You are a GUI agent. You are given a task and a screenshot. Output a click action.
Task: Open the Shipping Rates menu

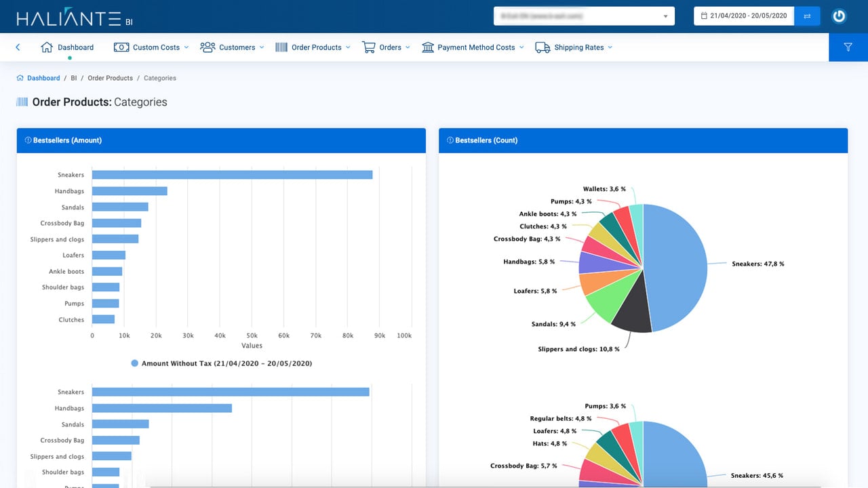click(574, 47)
